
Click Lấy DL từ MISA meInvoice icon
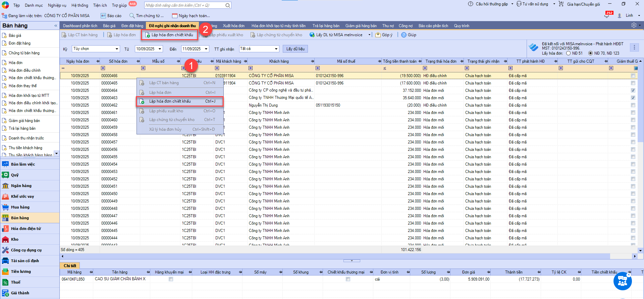click(312, 35)
